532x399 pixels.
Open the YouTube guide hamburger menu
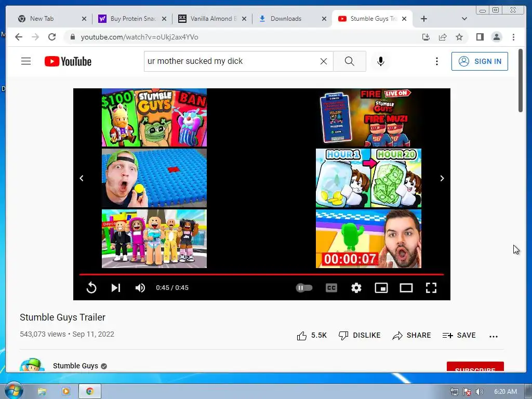pos(26,61)
